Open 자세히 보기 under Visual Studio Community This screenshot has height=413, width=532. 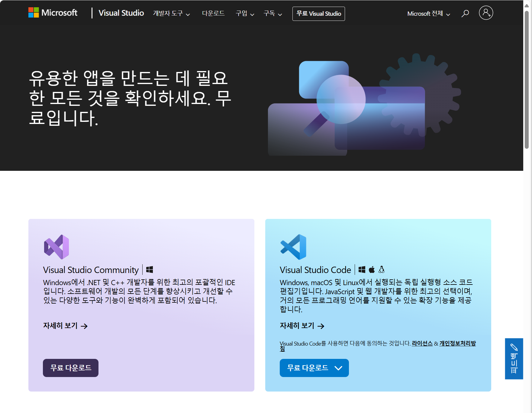[66, 326]
